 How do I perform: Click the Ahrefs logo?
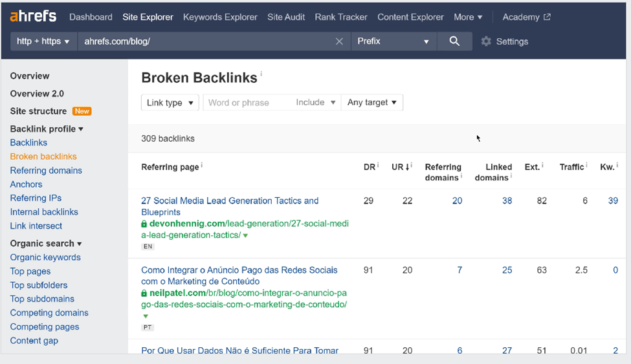pyautogui.click(x=33, y=17)
